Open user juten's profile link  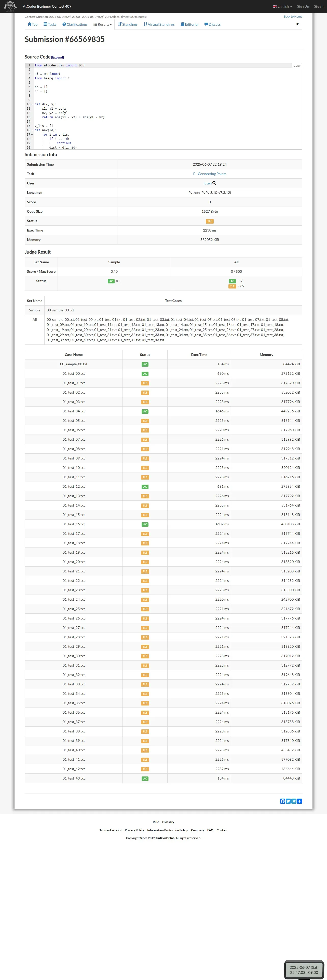pos(208,183)
